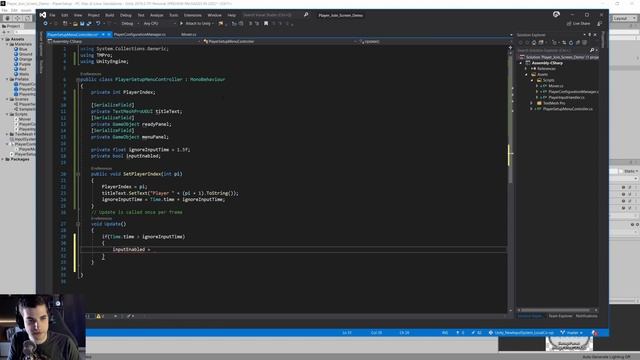Open the Help menu
Image resolution: width=640 pixels, height=360 pixels.
232,15
